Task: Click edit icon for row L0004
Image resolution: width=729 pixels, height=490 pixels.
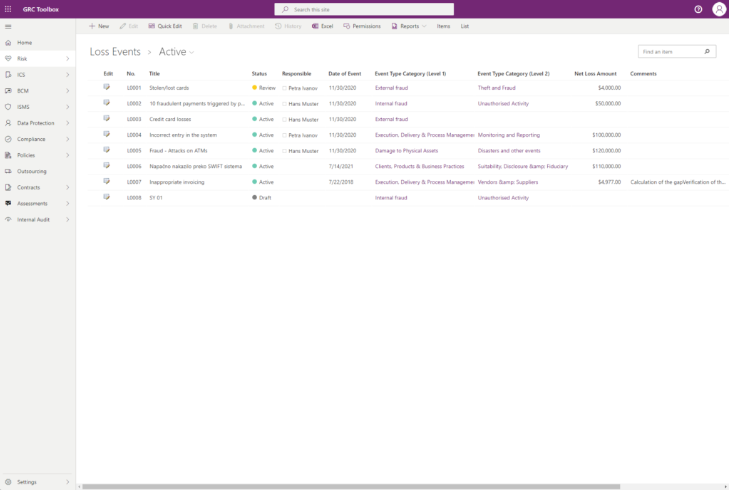Action: 106,134
